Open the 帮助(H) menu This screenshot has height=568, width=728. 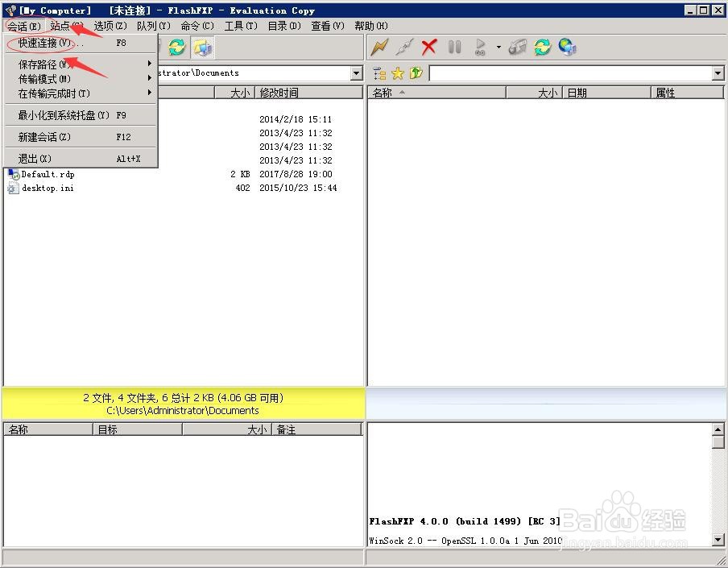371,26
